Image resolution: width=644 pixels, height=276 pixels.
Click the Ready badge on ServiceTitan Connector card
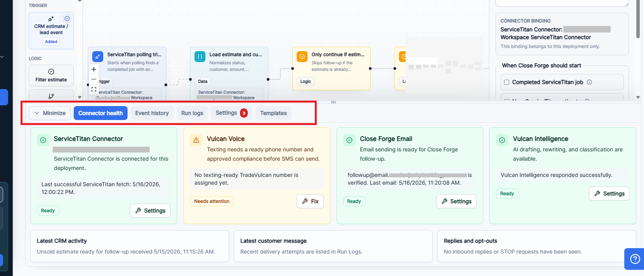point(48,211)
